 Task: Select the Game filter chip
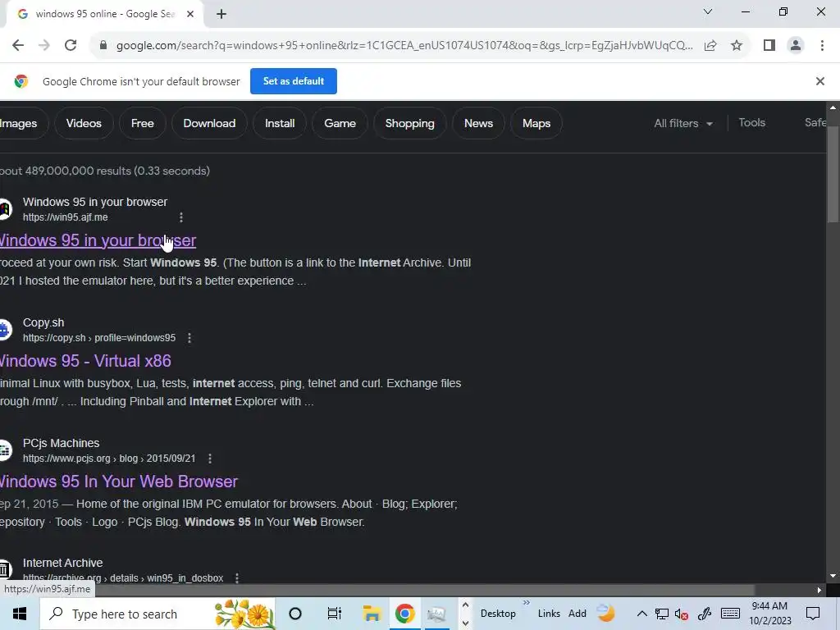coord(340,123)
